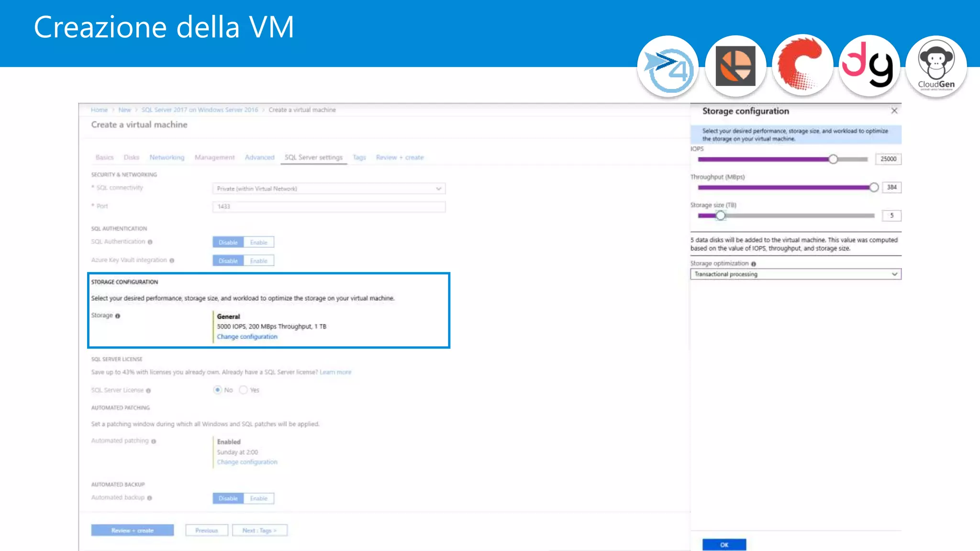Viewport: 980px width, 551px height.
Task: Select No for SQL Server License
Action: point(218,390)
